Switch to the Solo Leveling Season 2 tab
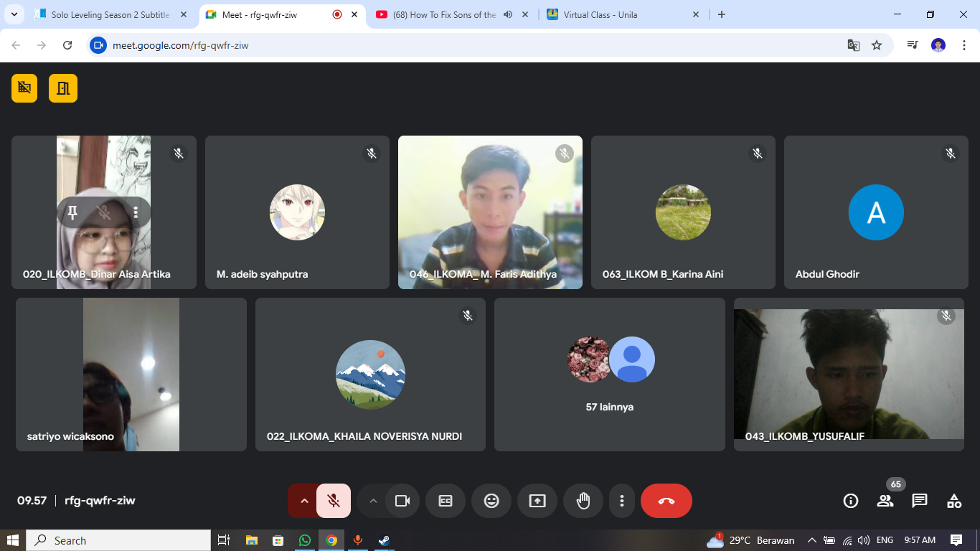 [108, 14]
